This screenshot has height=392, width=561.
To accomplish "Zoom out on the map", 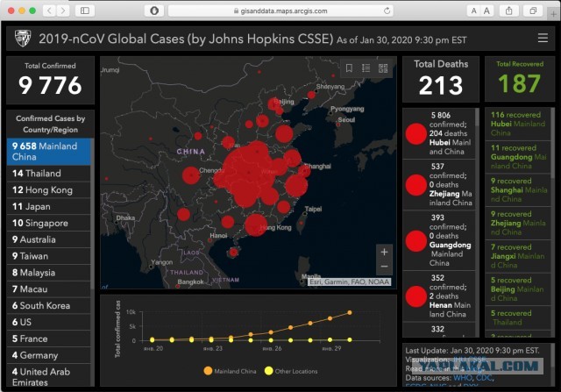I will (x=384, y=267).
